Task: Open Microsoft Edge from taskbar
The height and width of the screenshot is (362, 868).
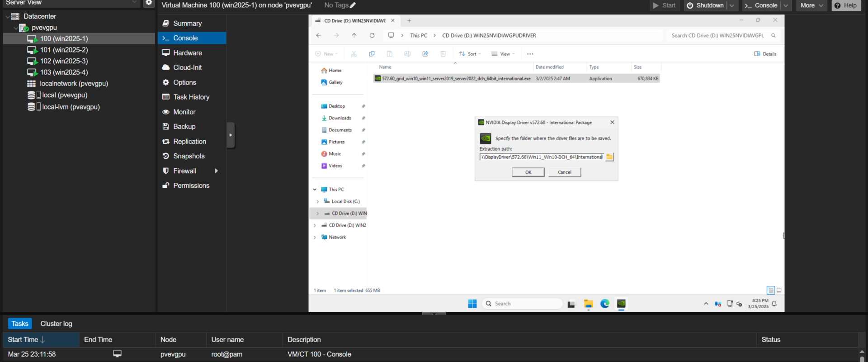Action: click(x=605, y=304)
